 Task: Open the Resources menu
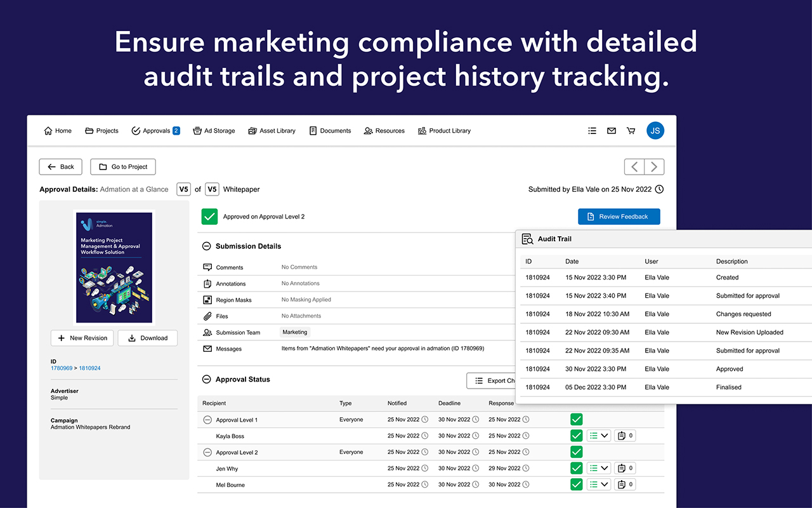384,131
